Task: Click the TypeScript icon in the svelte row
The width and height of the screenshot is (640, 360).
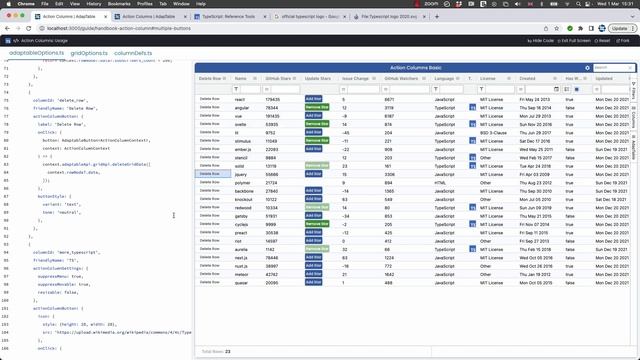Action: (x=473, y=124)
